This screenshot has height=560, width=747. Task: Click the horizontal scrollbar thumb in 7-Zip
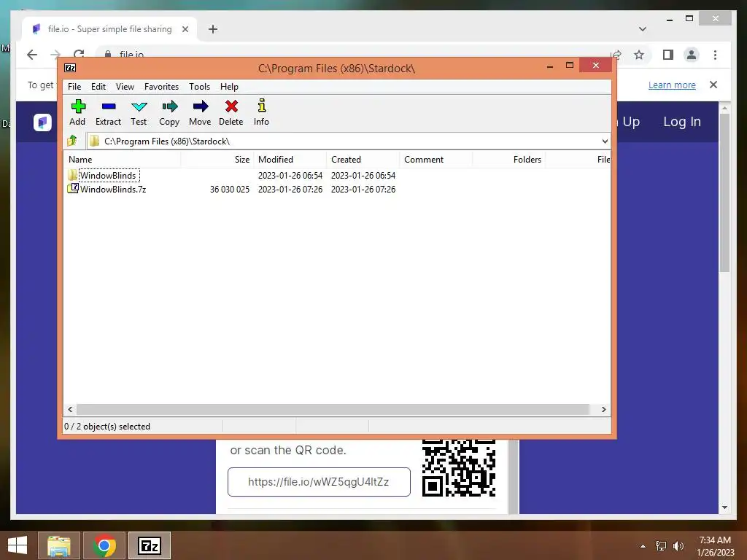pos(333,410)
